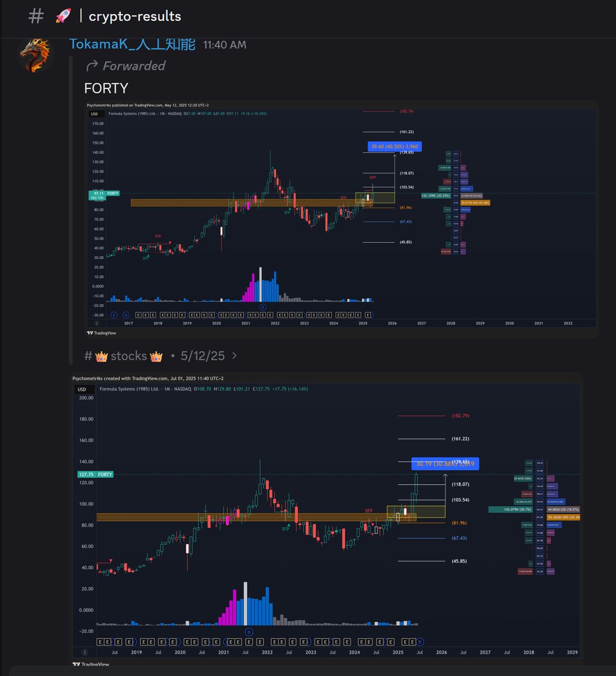Click the blue (67.43) level in the Jul 01 chart
Image resolution: width=616 pixels, height=676 pixels.
459,538
